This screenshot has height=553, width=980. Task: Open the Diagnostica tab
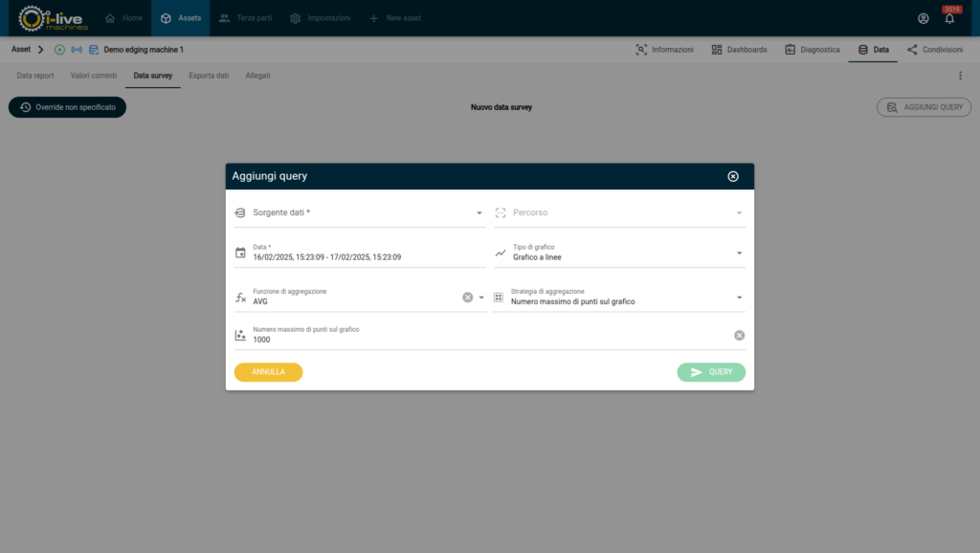click(x=812, y=50)
